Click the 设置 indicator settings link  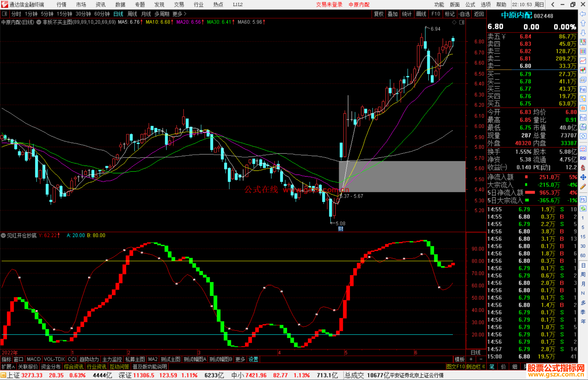(253, 359)
